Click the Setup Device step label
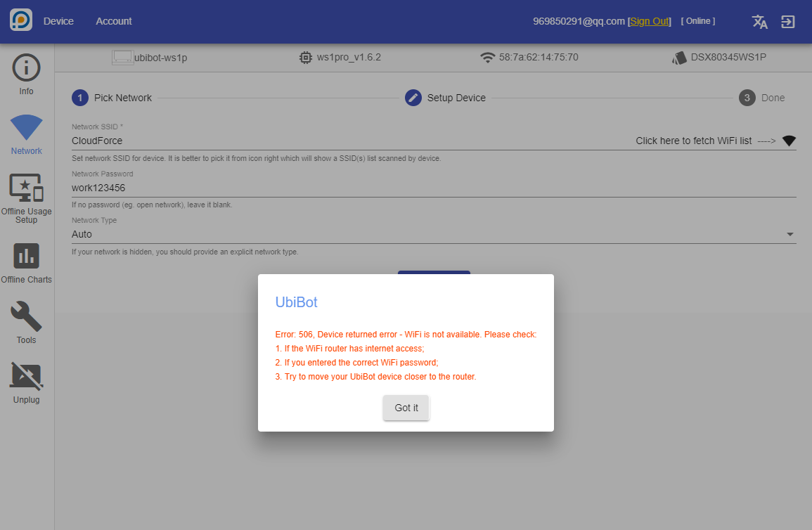 tap(456, 98)
